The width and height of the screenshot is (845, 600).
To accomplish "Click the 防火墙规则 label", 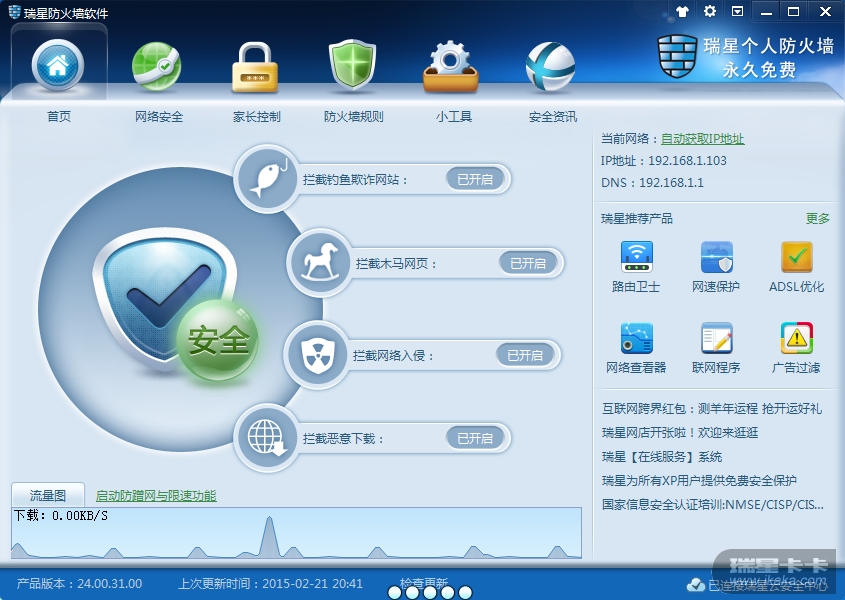I will pos(354,116).
